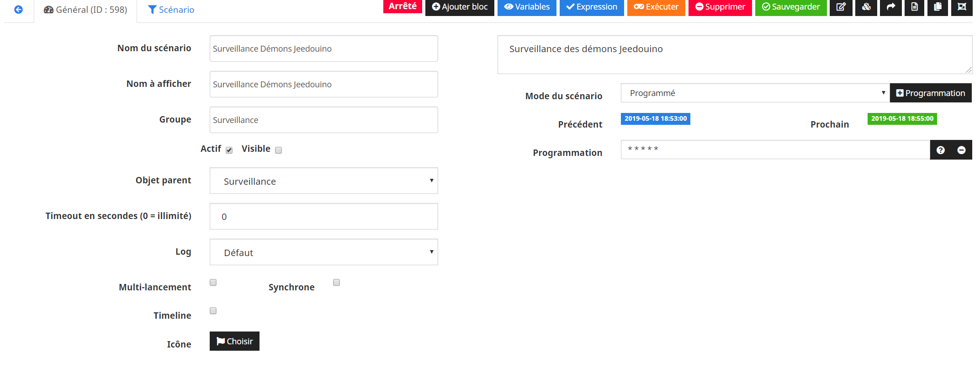Focus the Programmation cron field
This screenshot has width=980, height=369.
[x=775, y=150]
